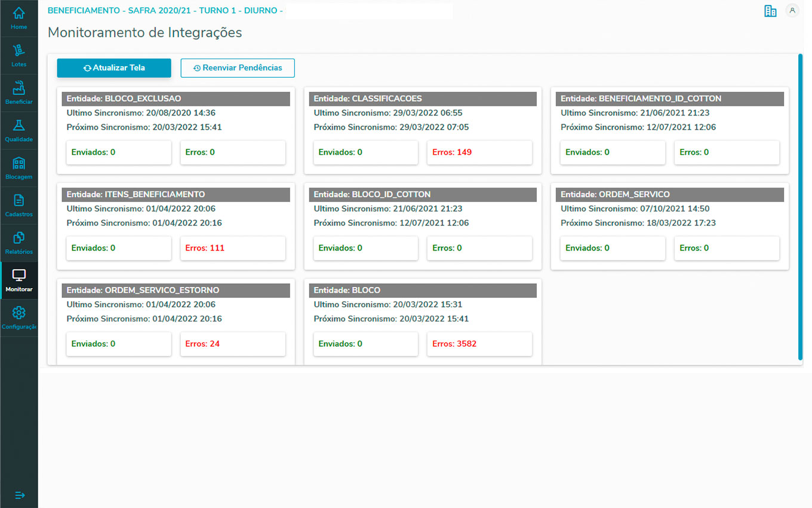Open the Qualidade flask icon
Image resolution: width=812 pixels, height=508 pixels.
click(19, 126)
